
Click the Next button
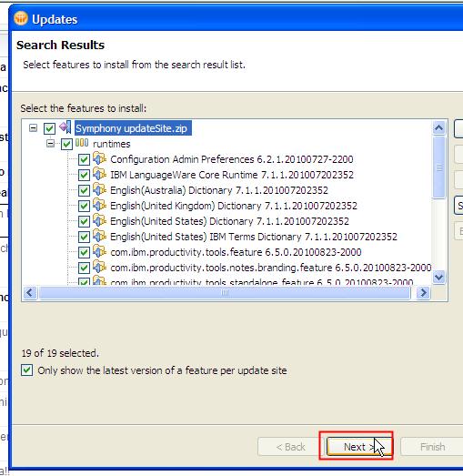(x=359, y=447)
